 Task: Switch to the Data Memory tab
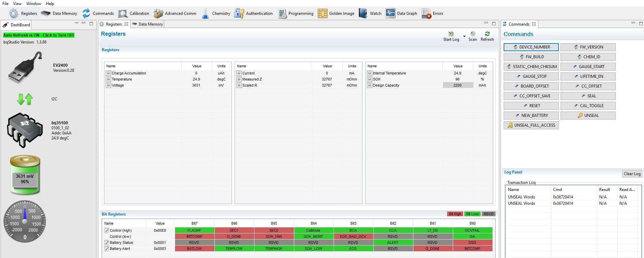tap(148, 24)
